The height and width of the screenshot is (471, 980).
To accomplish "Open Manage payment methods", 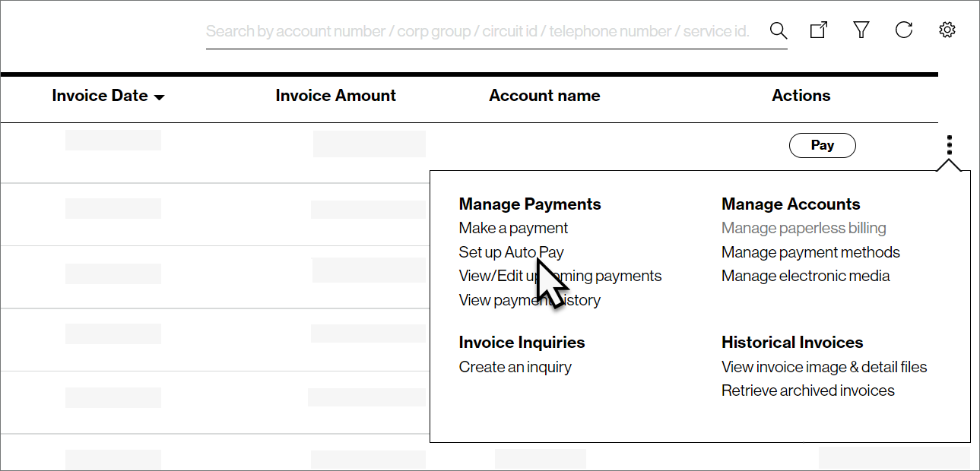I will 810,252.
